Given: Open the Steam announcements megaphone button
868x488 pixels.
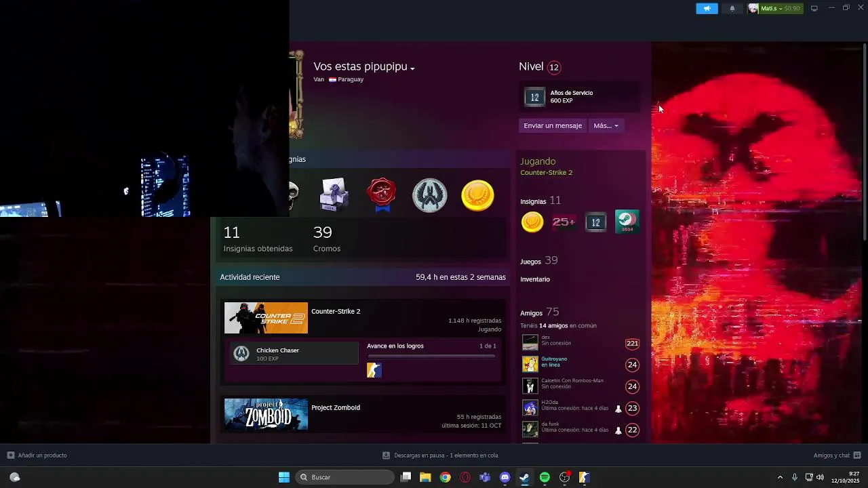Looking at the screenshot, I should pyautogui.click(x=707, y=8).
